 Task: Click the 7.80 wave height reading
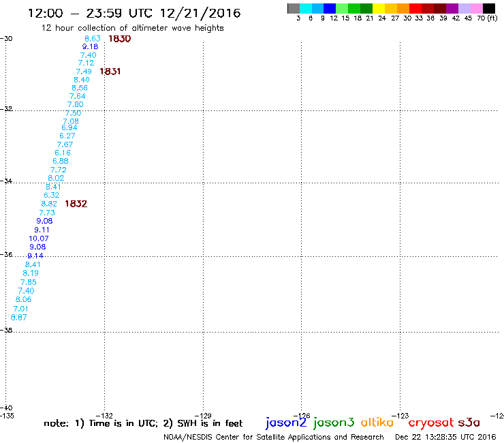[76, 104]
